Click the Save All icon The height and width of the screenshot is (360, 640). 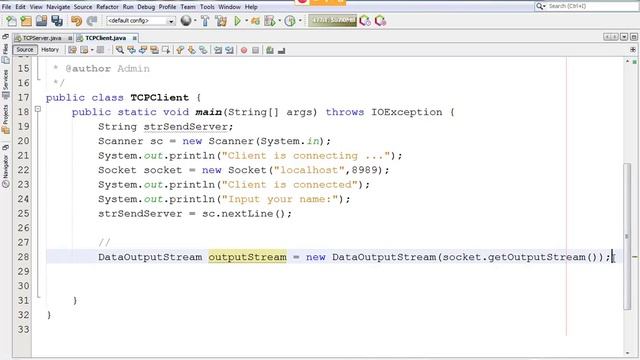[57, 21]
